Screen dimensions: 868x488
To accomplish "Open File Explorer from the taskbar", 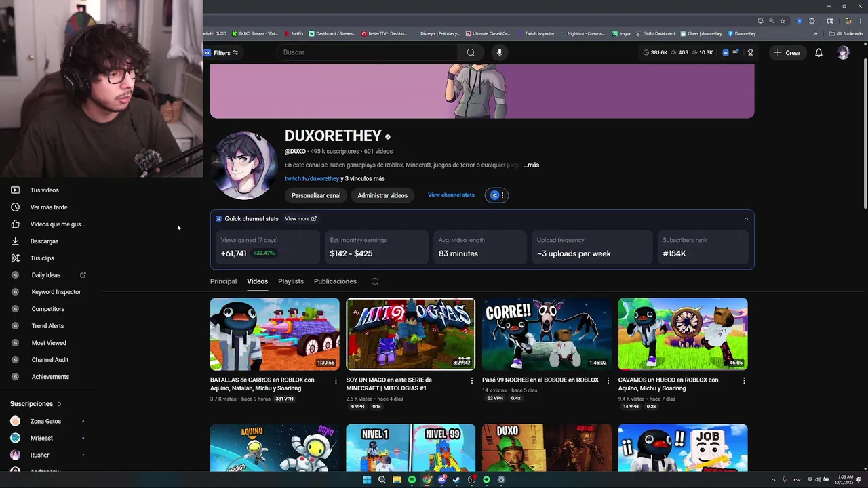I will click(x=397, y=480).
